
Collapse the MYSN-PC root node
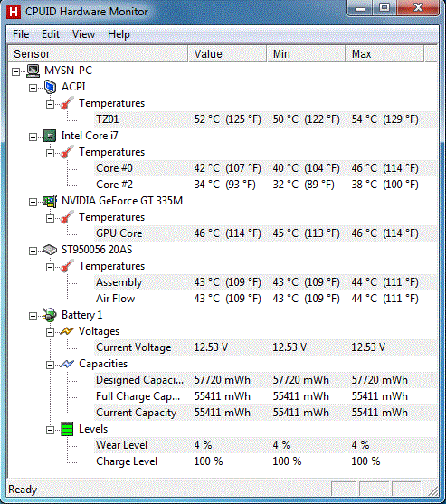tap(15, 71)
